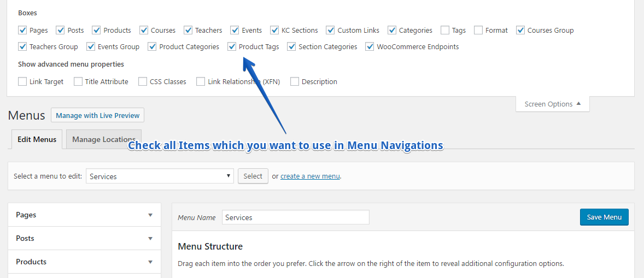
Task: Enable CSS Classes advanced property
Action: [x=142, y=82]
